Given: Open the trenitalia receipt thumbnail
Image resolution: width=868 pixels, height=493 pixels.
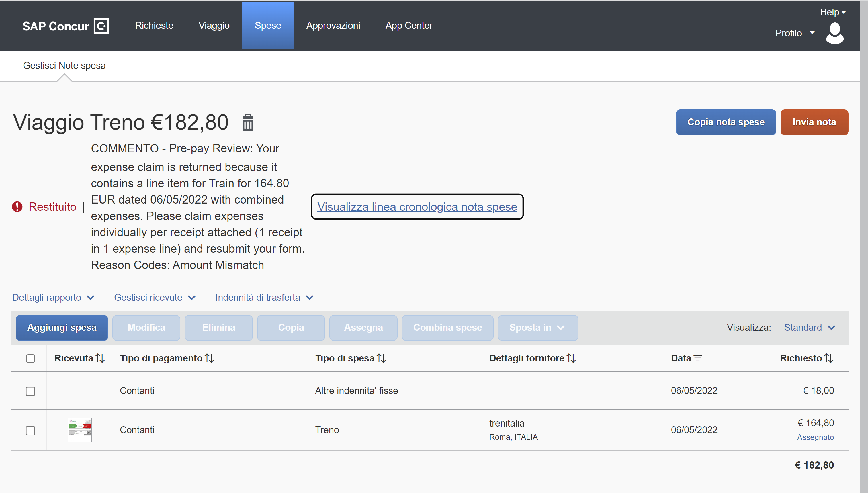Looking at the screenshot, I should 80,430.
